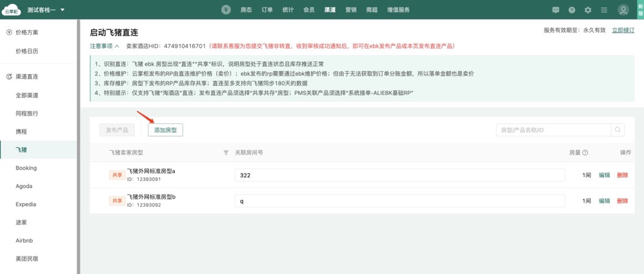Click the 云掌柜 cloud logo
Screen dimensions: 644x274
12,10
